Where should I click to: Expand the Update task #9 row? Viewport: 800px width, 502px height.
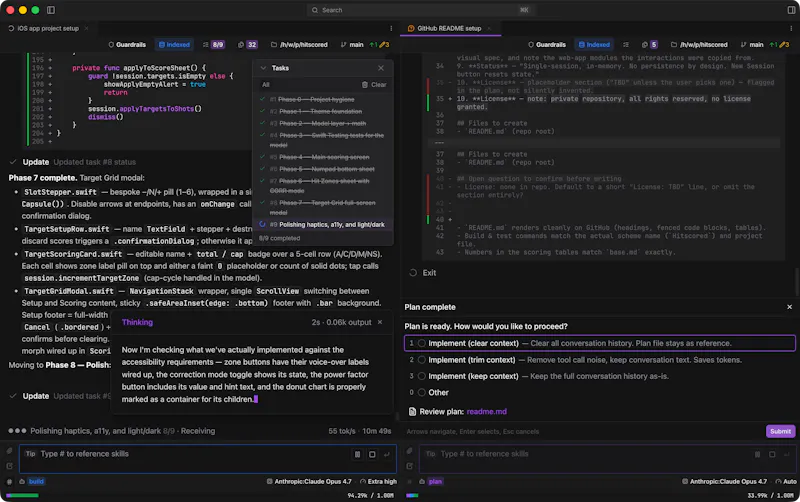tap(60, 396)
